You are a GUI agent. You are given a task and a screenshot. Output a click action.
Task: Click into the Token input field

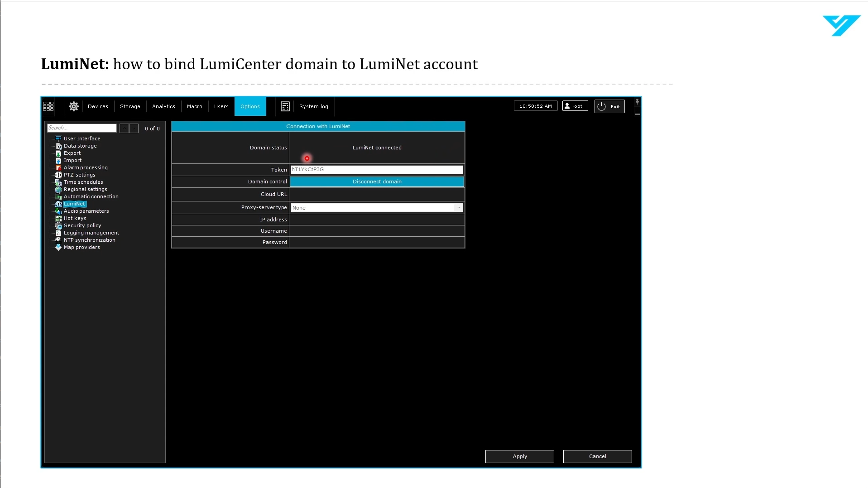click(x=377, y=170)
